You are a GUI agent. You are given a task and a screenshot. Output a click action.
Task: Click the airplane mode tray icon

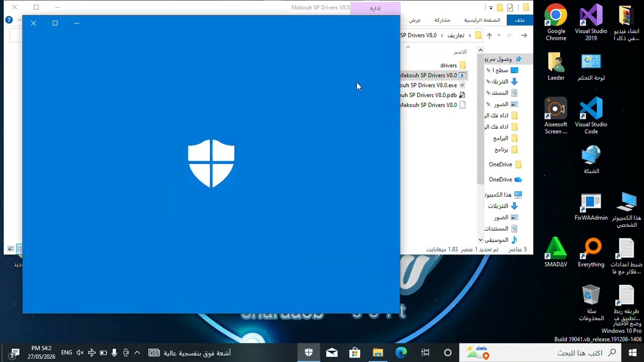point(92,353)
